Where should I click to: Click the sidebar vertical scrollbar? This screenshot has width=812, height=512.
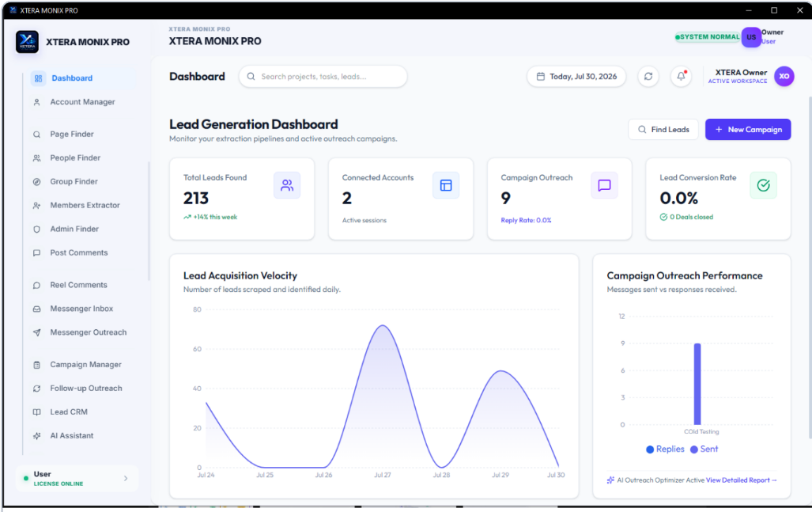(x=149, y=222)
